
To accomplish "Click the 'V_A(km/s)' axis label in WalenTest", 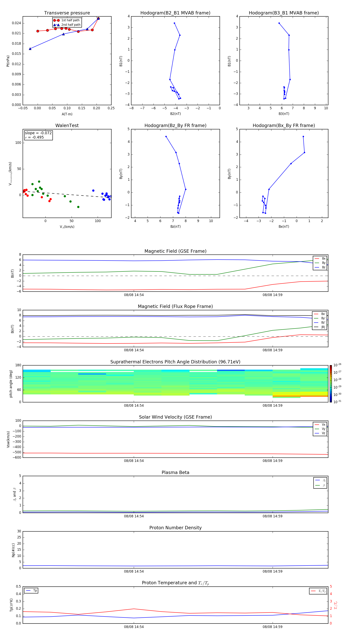I will 67,227.
